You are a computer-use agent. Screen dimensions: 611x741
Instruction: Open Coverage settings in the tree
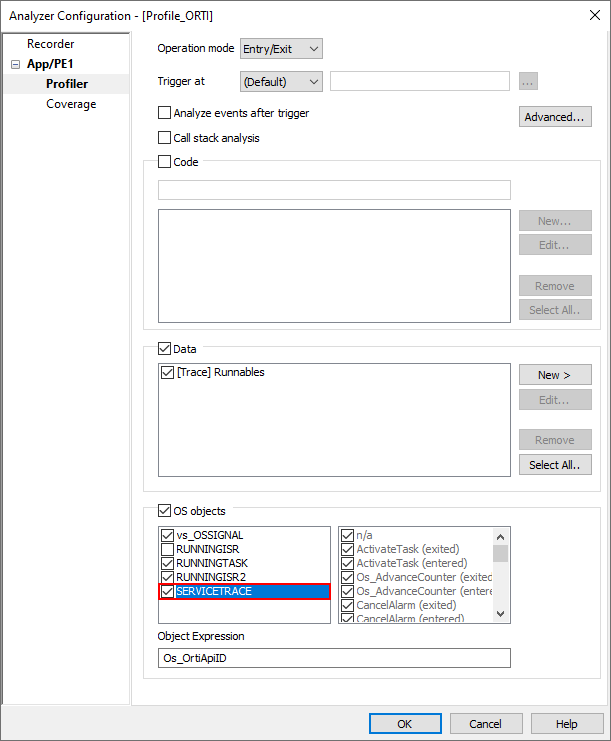[71, 104]
